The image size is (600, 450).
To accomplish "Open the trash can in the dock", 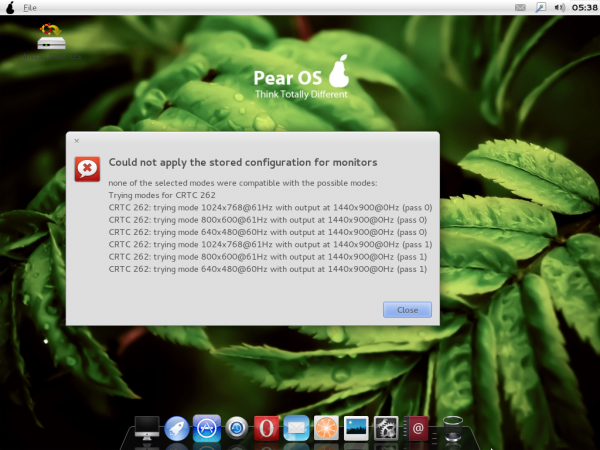I will [453, 428].
